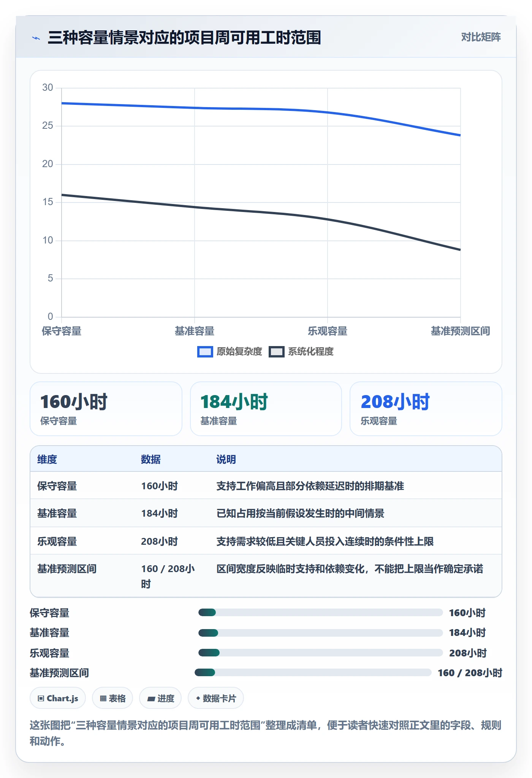Click the Chart.js tag chip

(58, 698)
